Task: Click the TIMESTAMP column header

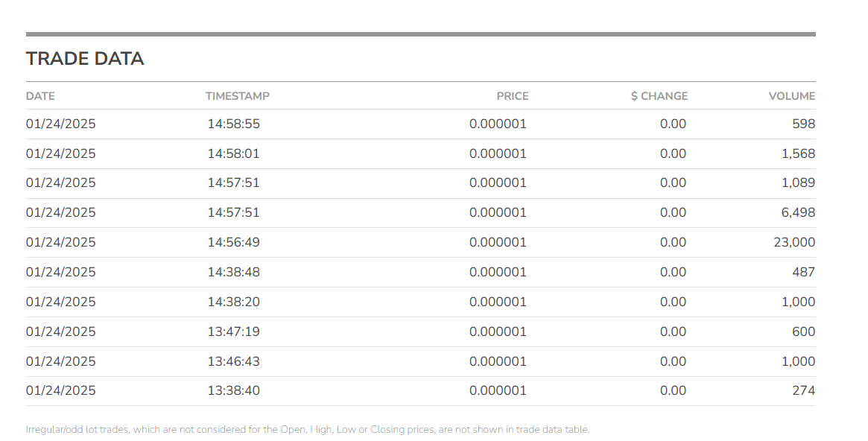Action: (238, 96)
